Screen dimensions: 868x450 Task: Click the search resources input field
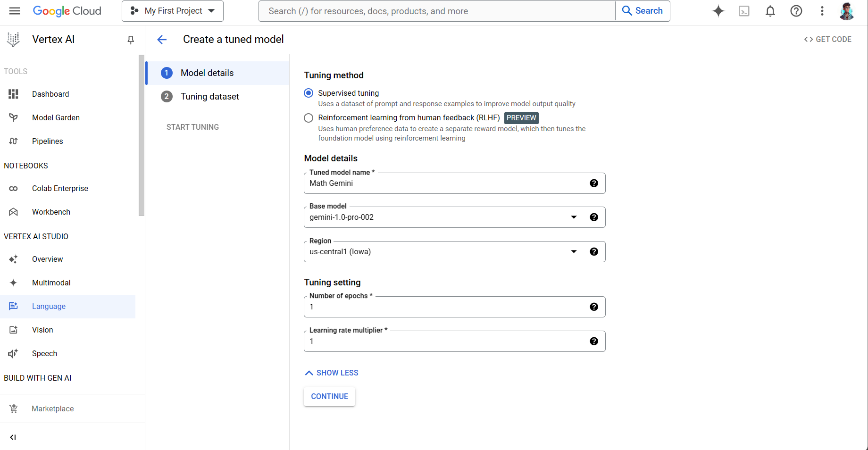(x=437, y=11)
